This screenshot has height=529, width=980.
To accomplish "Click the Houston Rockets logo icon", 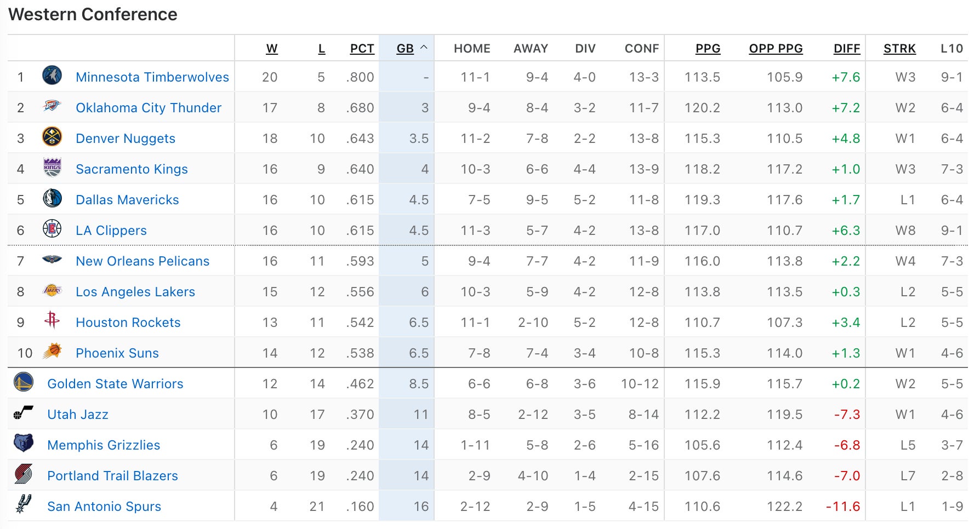I will coord(52,320).
